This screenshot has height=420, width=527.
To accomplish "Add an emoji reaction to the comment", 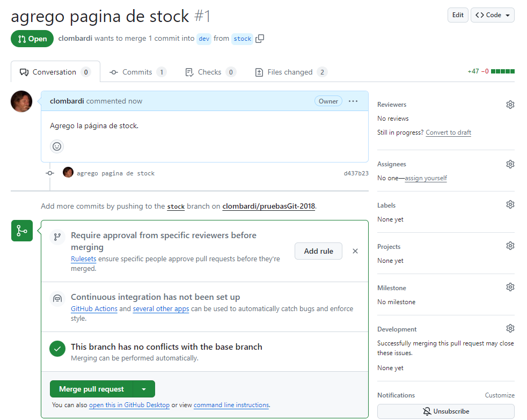I will [x=57, y=146].
